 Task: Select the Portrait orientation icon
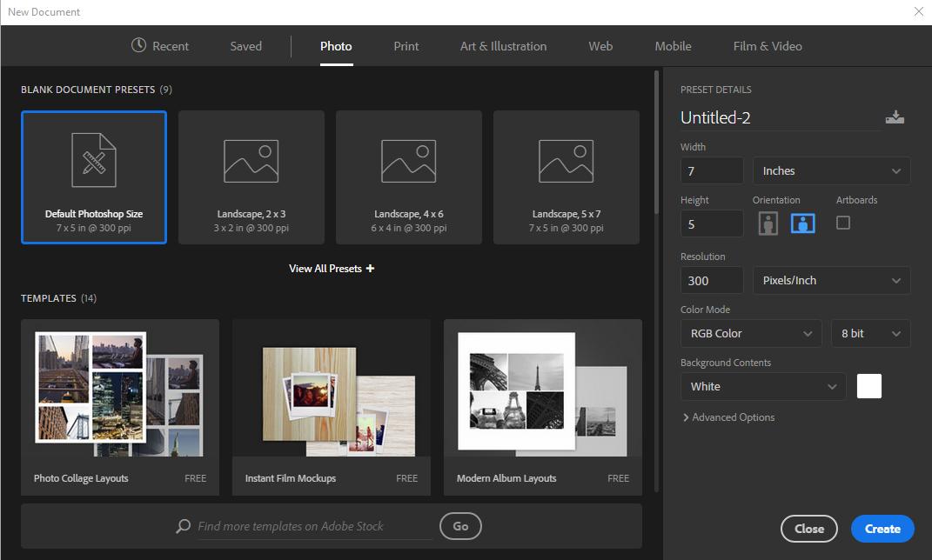[x=768, y=223]
